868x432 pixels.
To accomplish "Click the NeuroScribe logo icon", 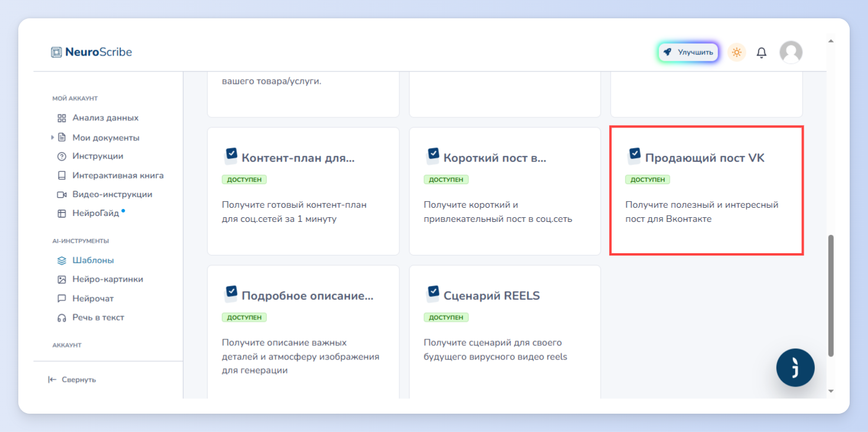I will [56, 52].
